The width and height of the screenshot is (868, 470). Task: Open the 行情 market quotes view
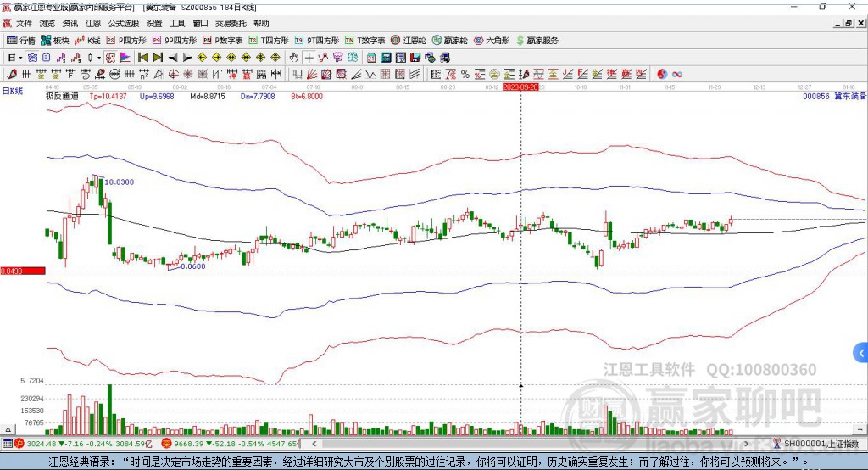tap(21, 41)
